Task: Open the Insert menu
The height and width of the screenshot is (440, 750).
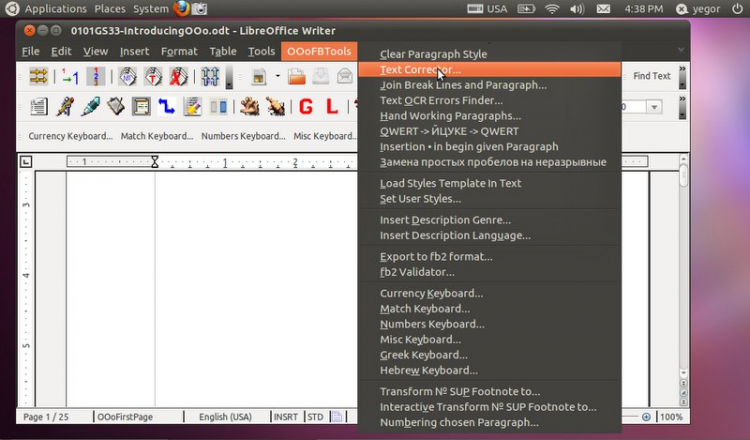Action: 134,51
